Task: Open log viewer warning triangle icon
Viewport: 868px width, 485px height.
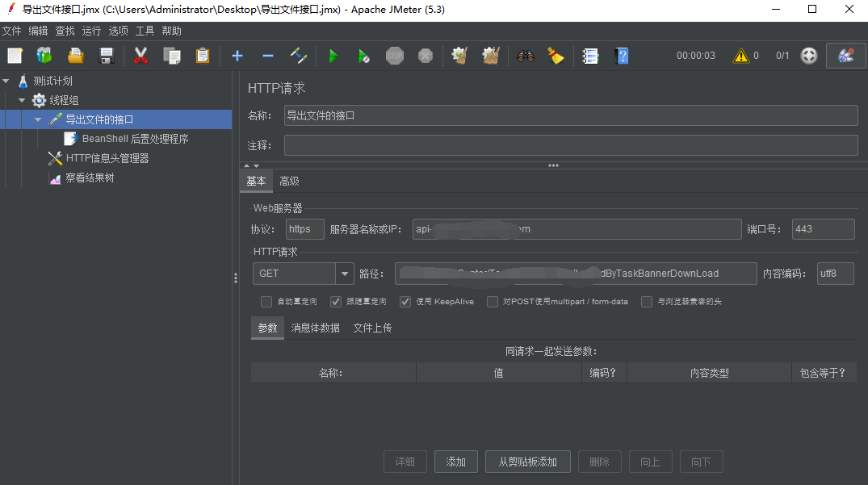Action: (x=740, y=56)
